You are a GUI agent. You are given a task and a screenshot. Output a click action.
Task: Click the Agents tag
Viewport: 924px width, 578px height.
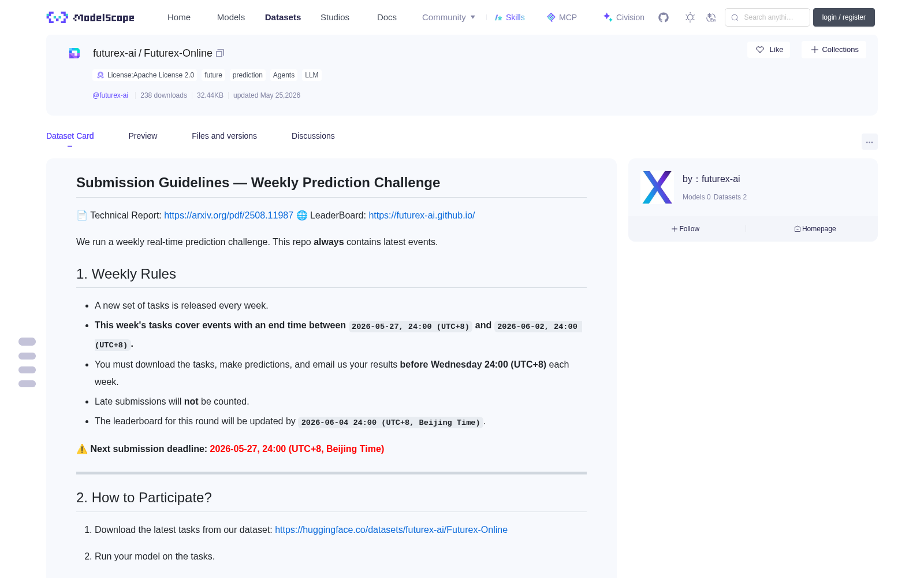(284, 75)
